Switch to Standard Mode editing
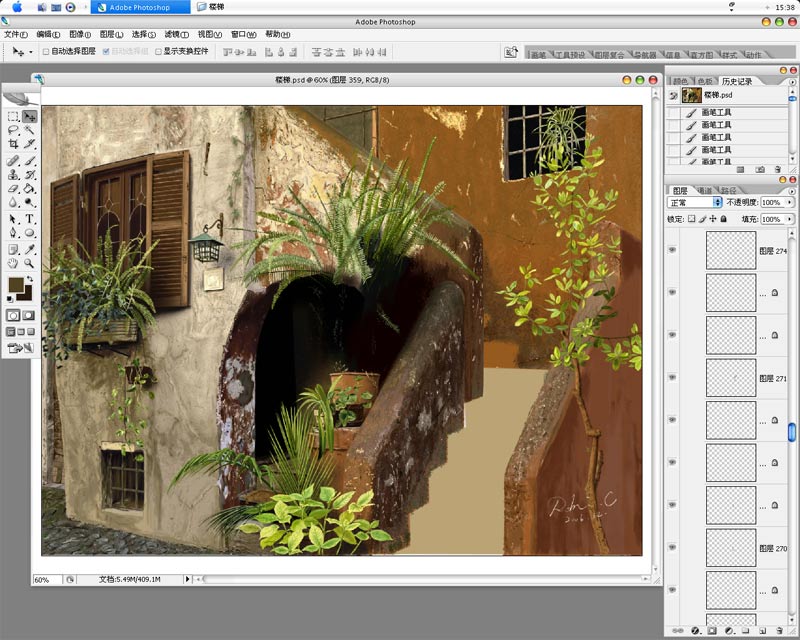The image size is (800, 640). (x=13, y=315)
